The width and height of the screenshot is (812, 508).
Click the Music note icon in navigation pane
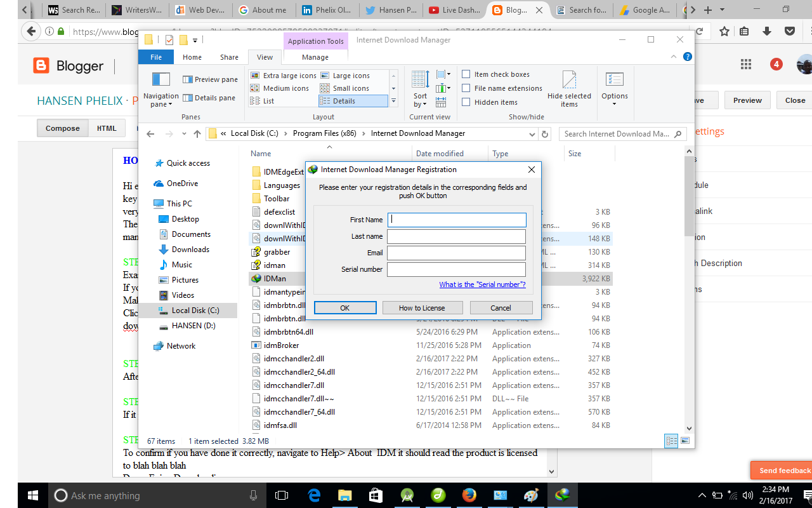[x=164, y=265]
